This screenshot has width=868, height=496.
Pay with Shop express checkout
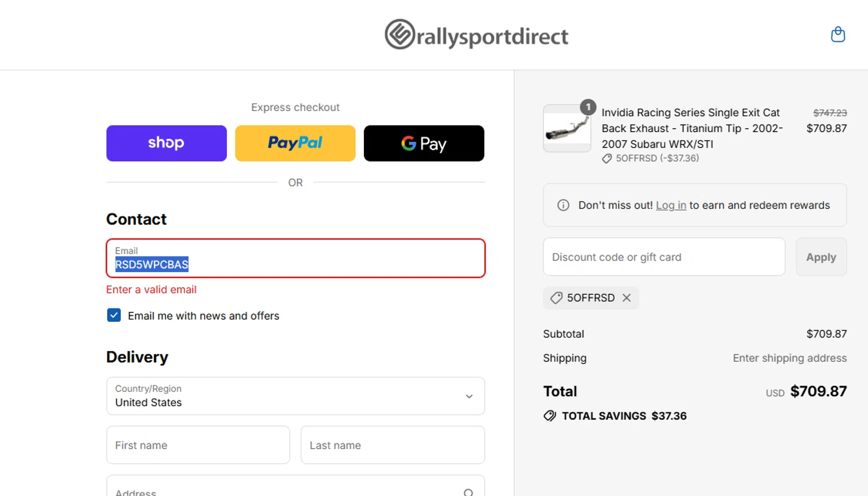coord(167,143)
